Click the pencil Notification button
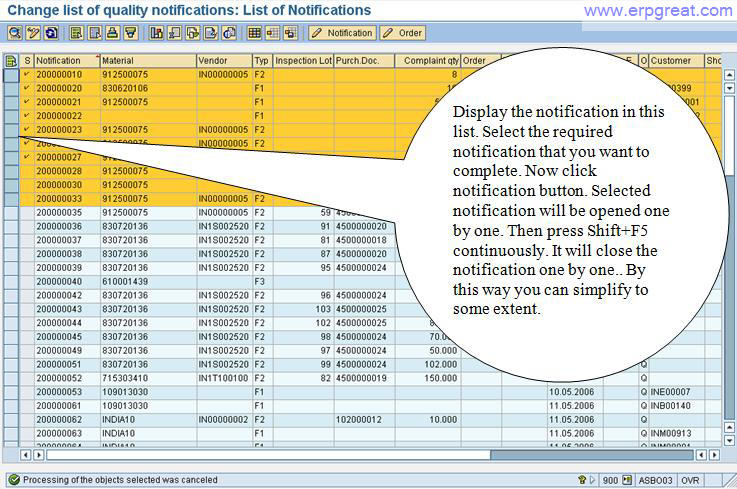The width and height of the screenshot is (737, 489). click(x=343, y=33)
